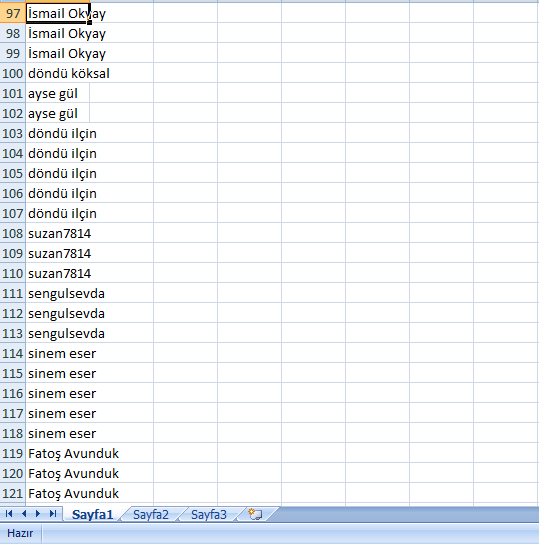Click 'döndü ilçin' cell in row 106
This screenshot has height=544, width=539.
[58, 193]
